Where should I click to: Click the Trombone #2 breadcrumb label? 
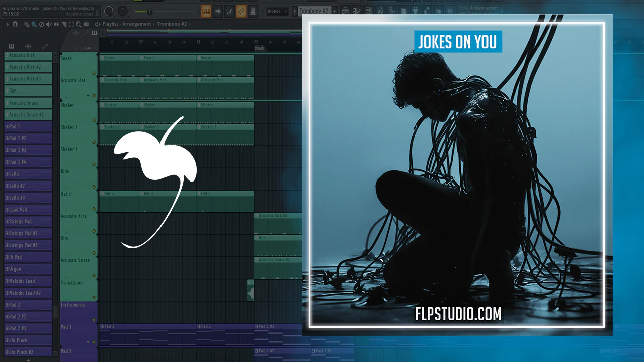[172, 24]
